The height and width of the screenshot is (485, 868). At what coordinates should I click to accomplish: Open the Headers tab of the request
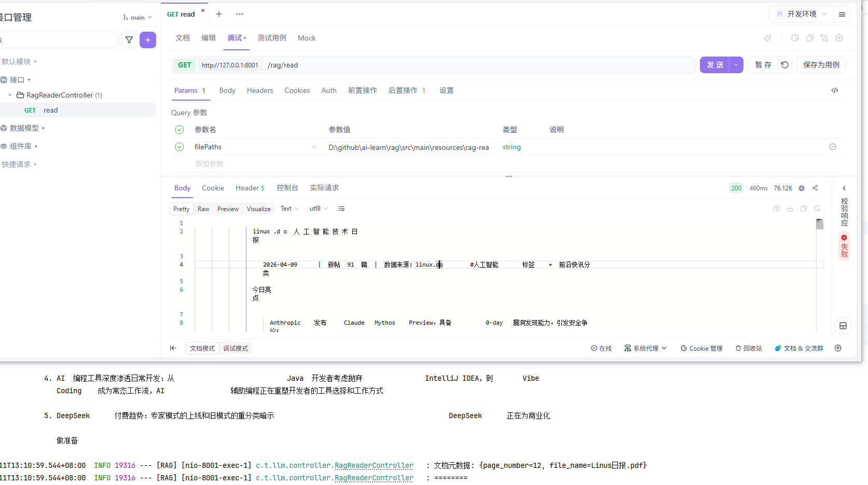(259, 90)
